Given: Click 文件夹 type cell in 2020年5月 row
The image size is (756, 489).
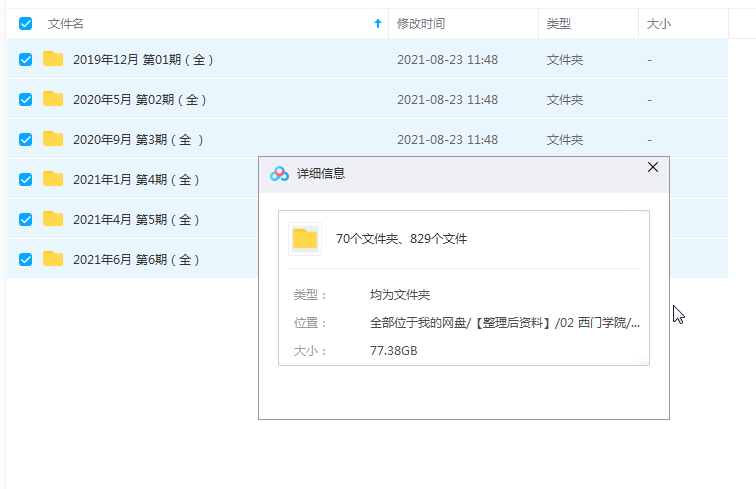Looking at the screenshot, I should [565, 100].
